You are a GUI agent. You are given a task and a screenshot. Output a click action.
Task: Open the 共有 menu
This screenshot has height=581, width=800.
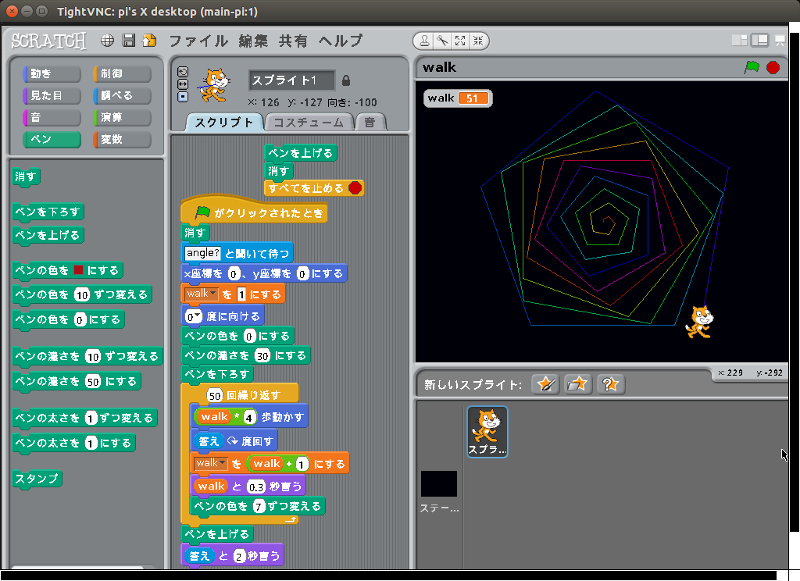293,41
